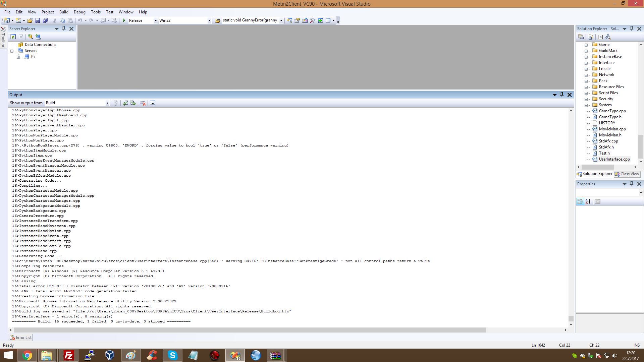Open FileZilla from the taskbar
Screen dimensions: 644x362
click(69, 355)
